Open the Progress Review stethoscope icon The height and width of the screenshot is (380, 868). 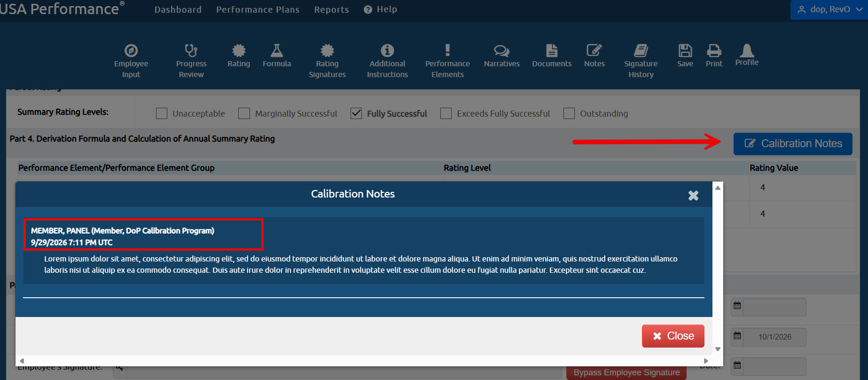click(x=191, y=50)
